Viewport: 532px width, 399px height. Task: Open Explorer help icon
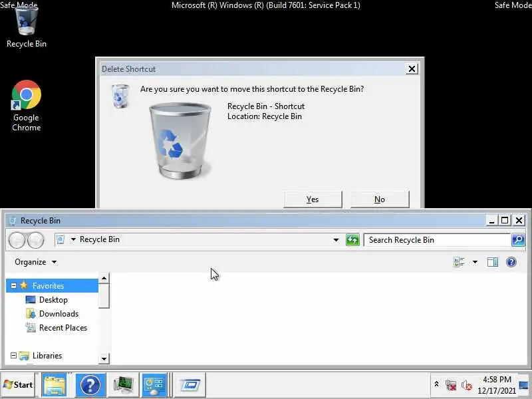coord(511,262)
